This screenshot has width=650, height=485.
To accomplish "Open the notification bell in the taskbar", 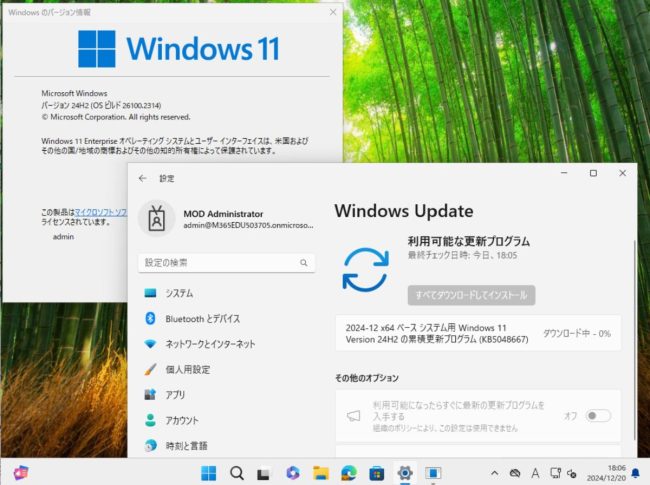I will (x=635, y=473).
